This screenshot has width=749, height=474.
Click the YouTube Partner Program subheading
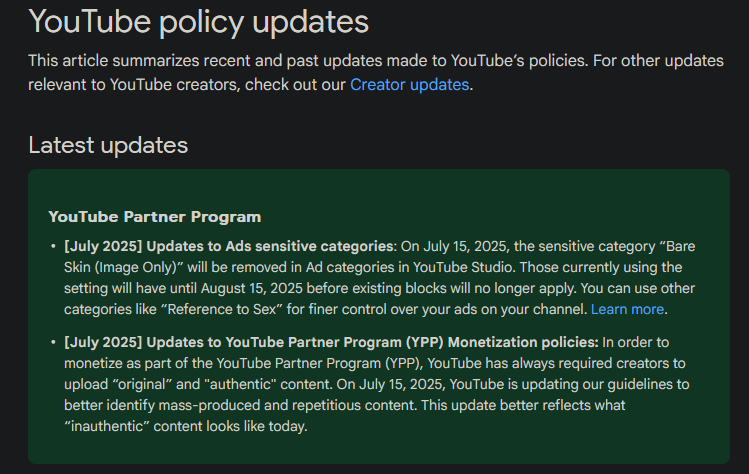pos(155,217)
